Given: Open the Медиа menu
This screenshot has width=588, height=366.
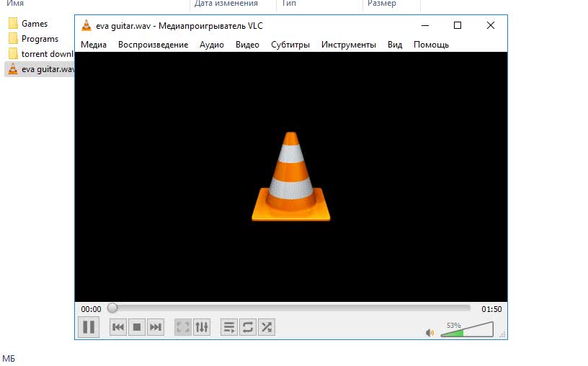Looking at the screenshot, I should click(94, 45).
